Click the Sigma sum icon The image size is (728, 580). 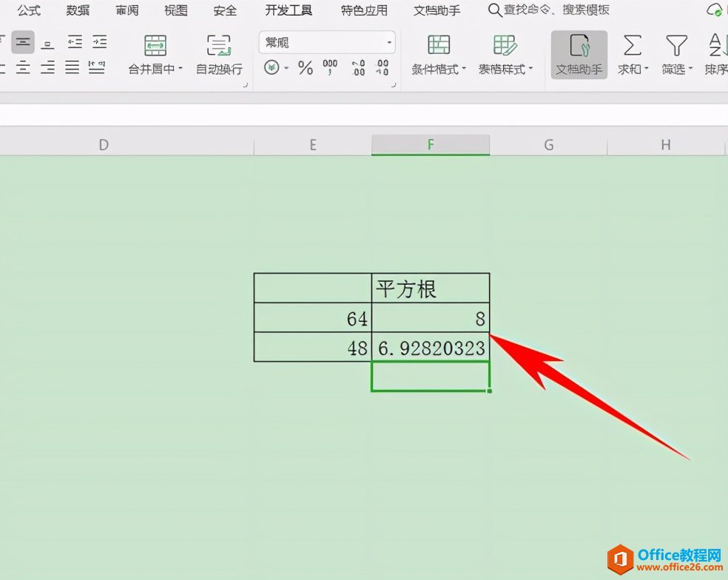[632, 46]
